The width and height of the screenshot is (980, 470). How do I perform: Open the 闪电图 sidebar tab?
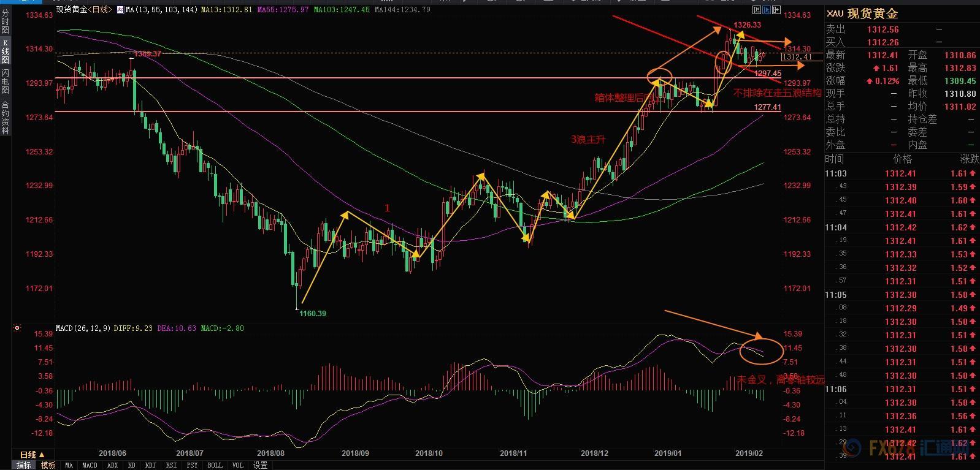[5, 82]
